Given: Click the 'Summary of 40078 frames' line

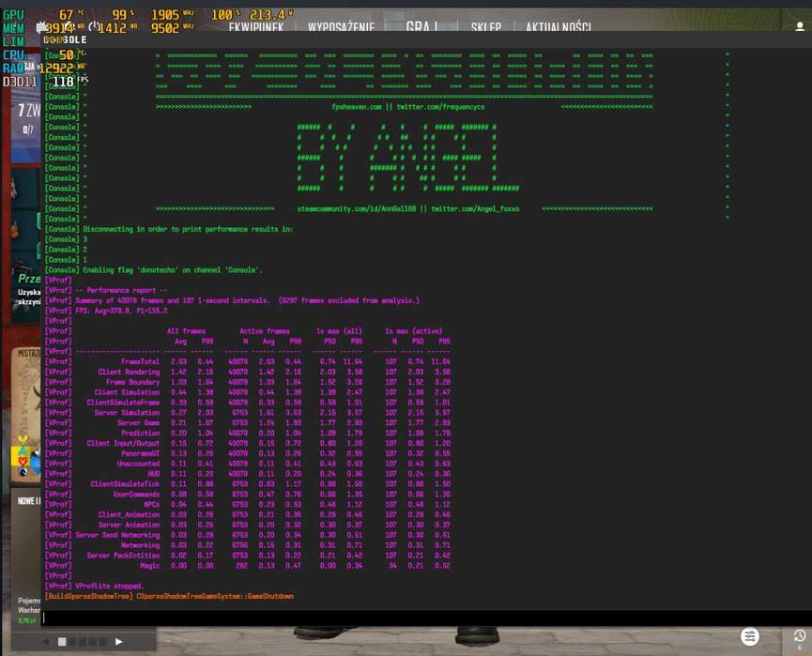Looking at the screenshot, I should pyautogui.click(x=247, y=300).
